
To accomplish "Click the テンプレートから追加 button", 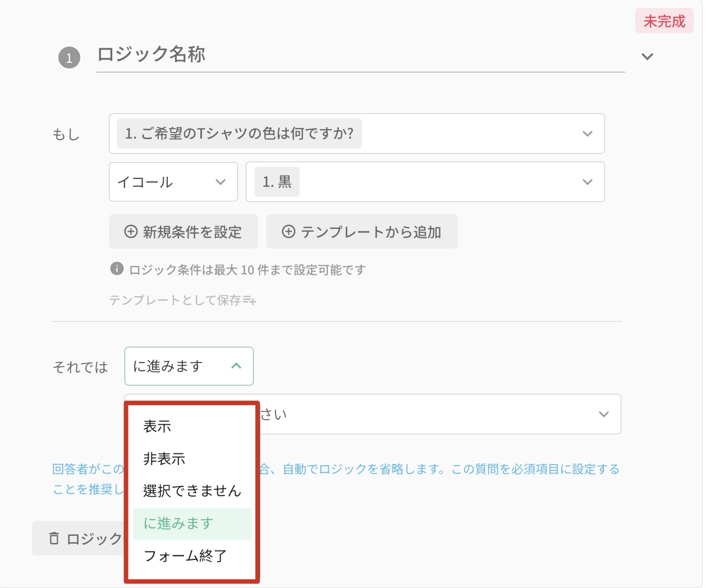I will tap(361, 232).
